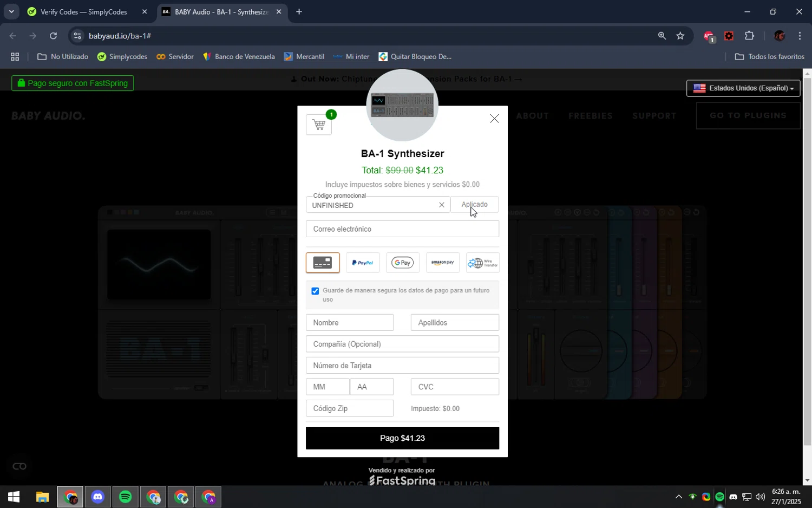Open Mercantil bookmark
Viewport: 812px width, 508px height.
point(304,57)
